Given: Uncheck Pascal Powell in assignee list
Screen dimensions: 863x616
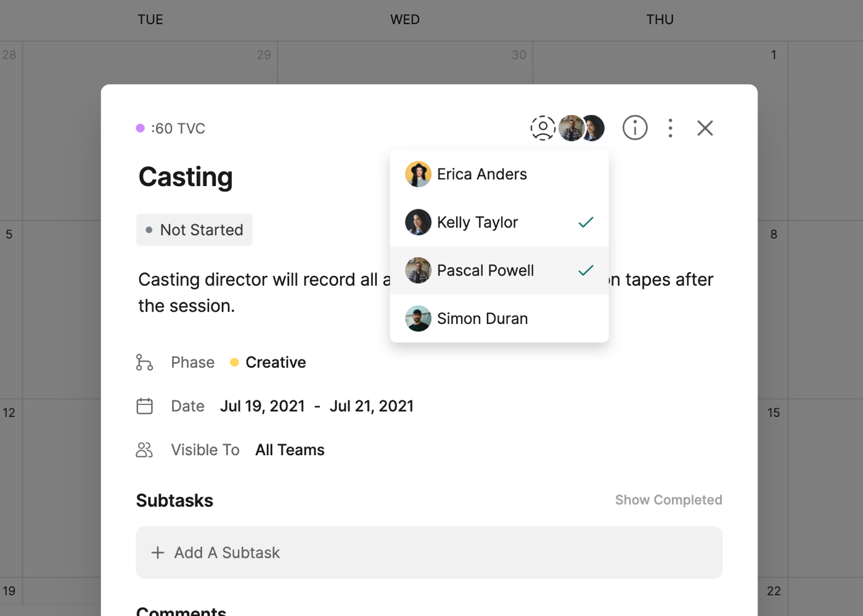Looking at the screenshot, I should point(586,270).
